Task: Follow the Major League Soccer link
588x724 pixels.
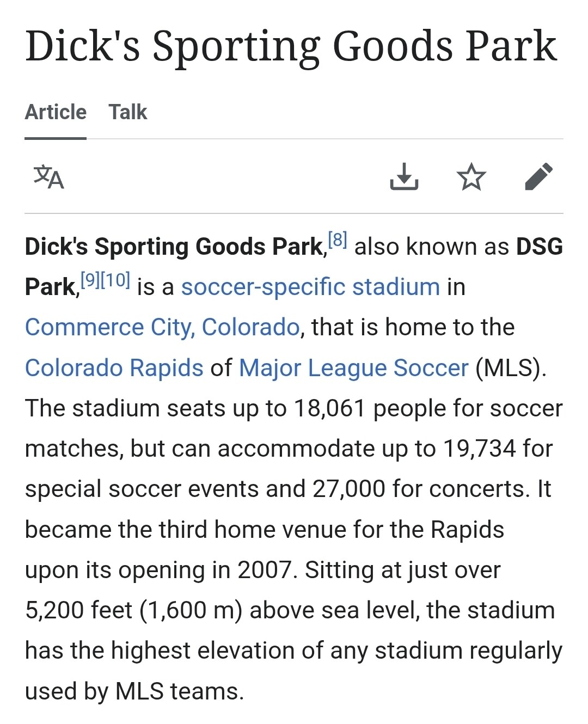Action: point(353,368)
